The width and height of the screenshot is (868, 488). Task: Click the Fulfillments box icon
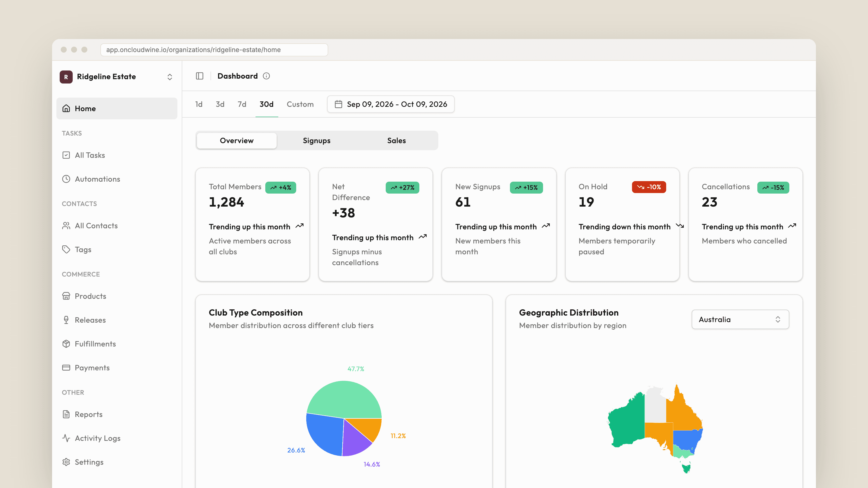66,344
